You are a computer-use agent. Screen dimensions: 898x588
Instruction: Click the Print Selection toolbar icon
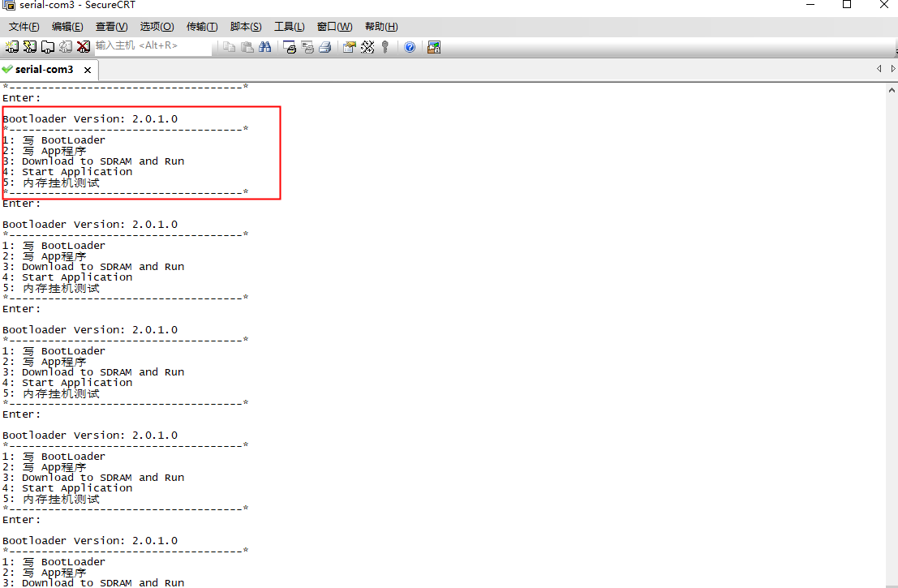(307, 47)
